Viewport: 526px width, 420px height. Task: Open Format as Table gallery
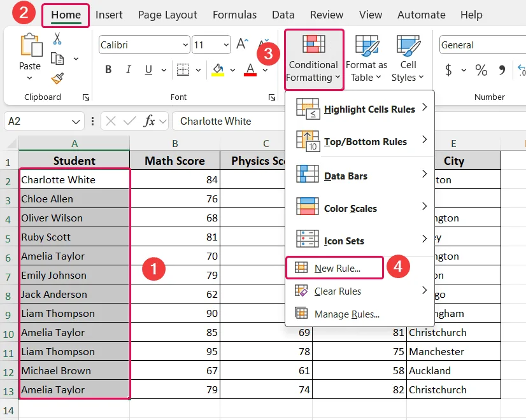[366, 59]
